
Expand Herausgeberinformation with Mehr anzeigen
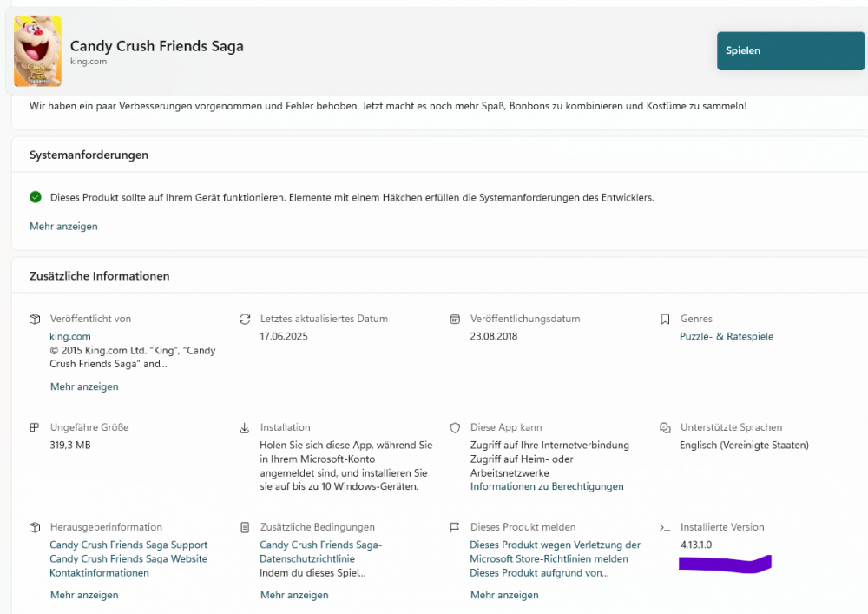pos(84,595)
